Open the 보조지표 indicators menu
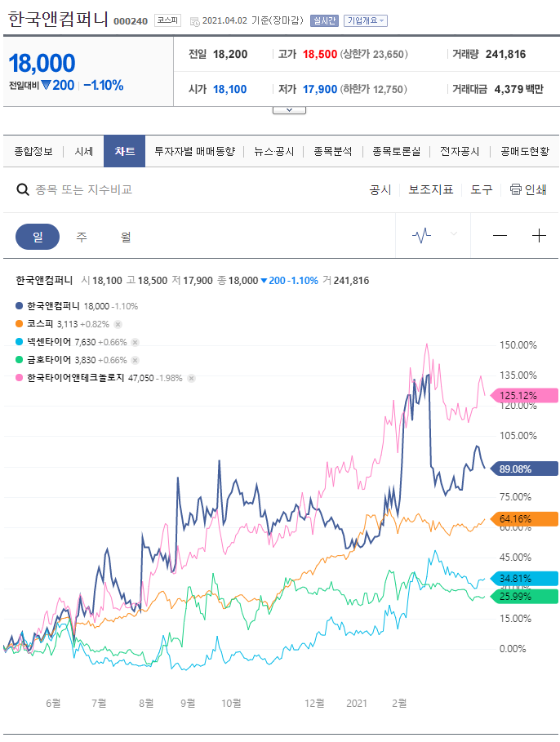The image size is (560, 742). tap(431, 189)
